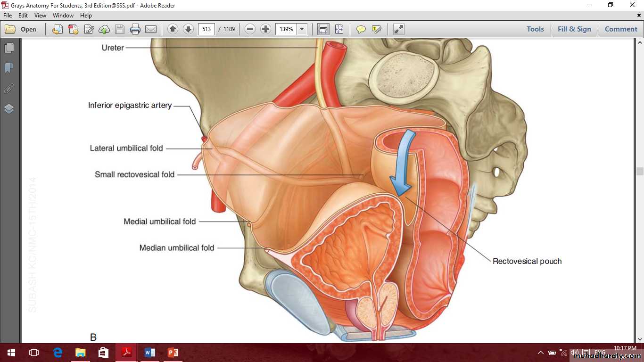Viewport: 644px width, 362px height.
Task: Go to previous page with up arrow
Action: (173, 29)
